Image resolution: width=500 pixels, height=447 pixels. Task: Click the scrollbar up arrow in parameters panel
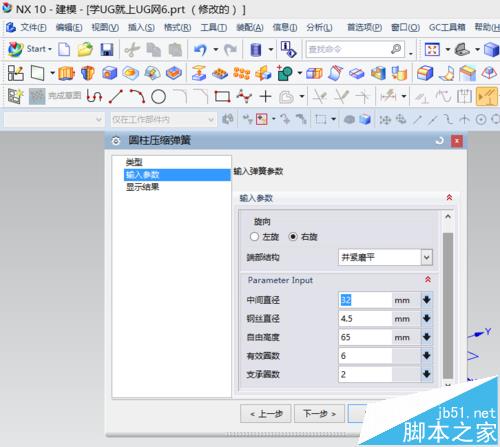448,217
